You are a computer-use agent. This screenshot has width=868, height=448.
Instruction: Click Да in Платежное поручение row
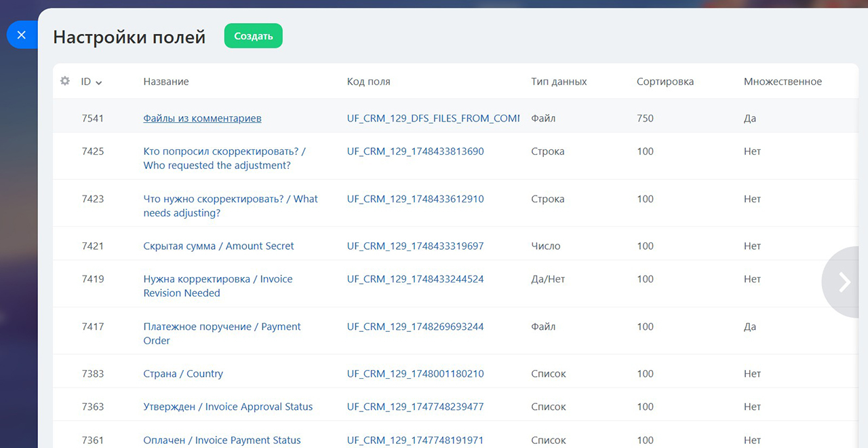click(750, 326)
